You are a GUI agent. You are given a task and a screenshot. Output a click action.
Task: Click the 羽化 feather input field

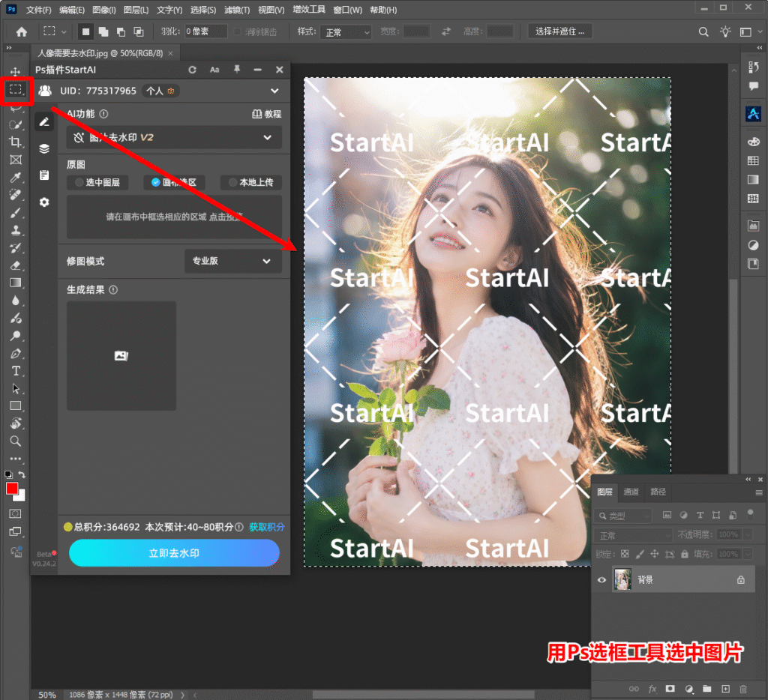(205, 31)
